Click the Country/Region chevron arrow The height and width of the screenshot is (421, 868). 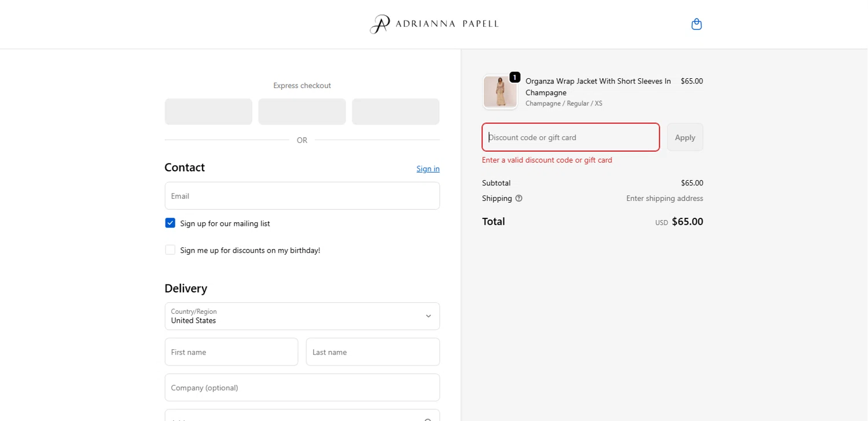[428, 316]
